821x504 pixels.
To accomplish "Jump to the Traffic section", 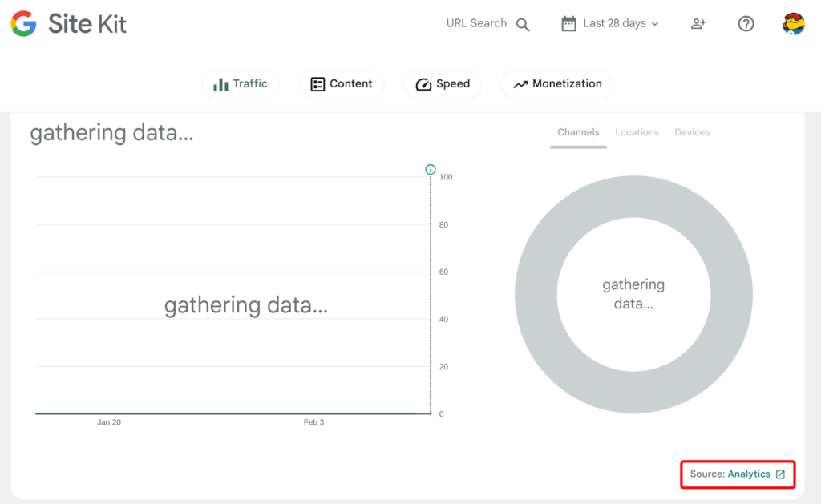I will (x=240, y=84).
